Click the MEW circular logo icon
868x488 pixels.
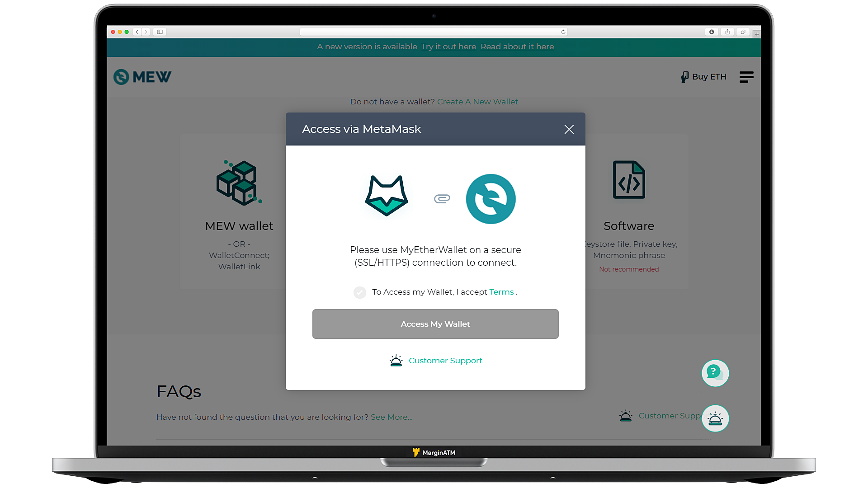[x=120, y=76]
